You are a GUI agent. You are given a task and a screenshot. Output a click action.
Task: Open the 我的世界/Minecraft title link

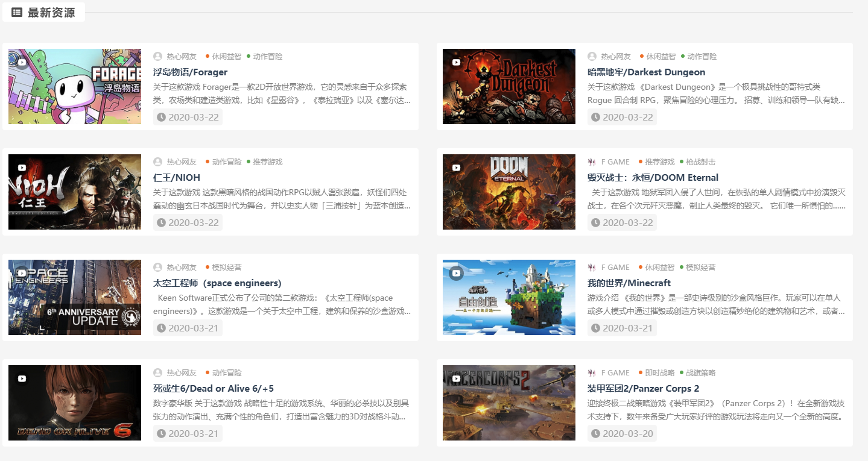pos(629,283)
